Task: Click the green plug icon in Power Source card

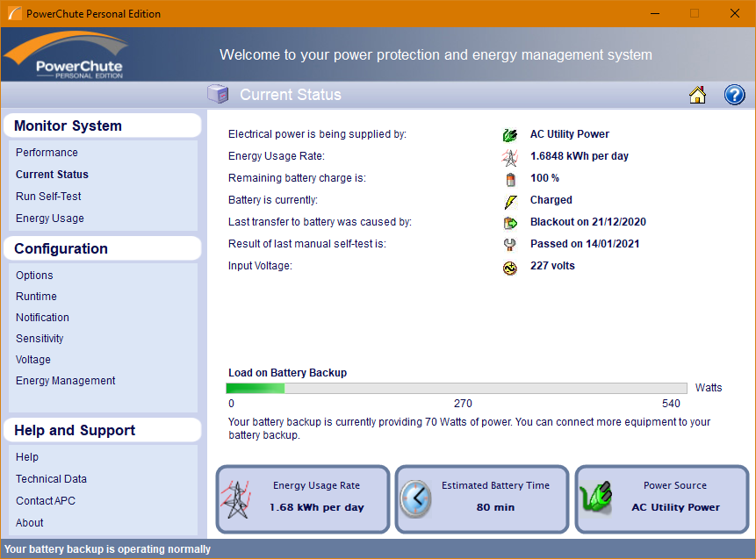Action: pos(596,498)
